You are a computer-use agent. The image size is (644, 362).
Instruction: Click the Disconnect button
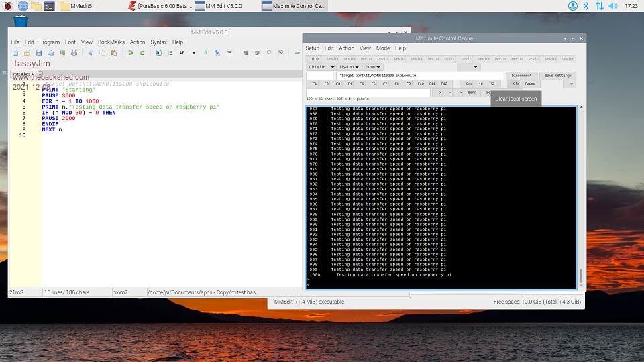521,76
